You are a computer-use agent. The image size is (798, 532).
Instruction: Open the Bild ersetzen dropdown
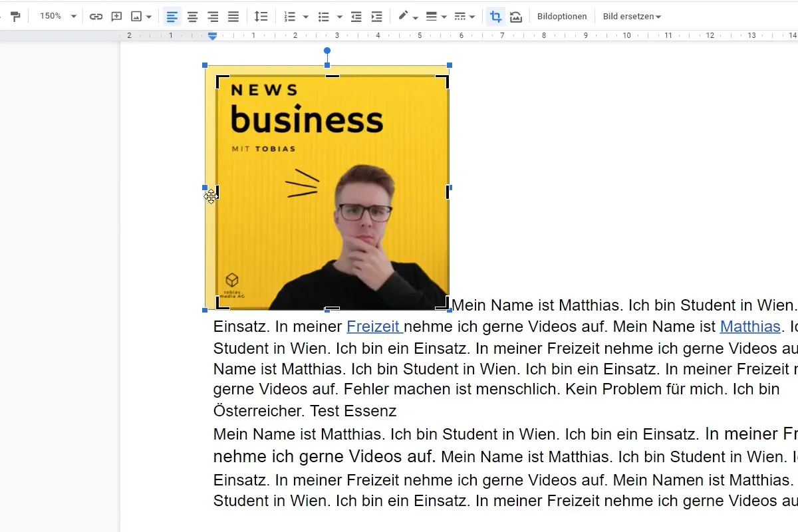pyautogui.click(x=632, y=17)
